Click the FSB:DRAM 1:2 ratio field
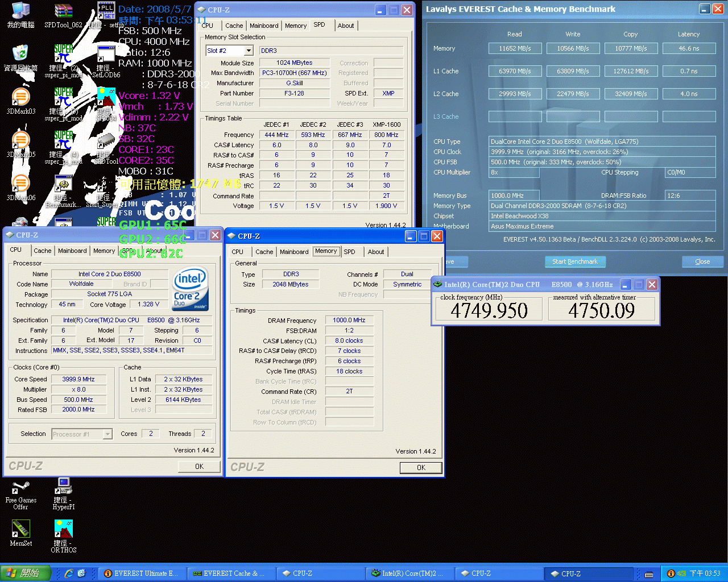Viewport: 728px width, 582px height. point(349,330)
